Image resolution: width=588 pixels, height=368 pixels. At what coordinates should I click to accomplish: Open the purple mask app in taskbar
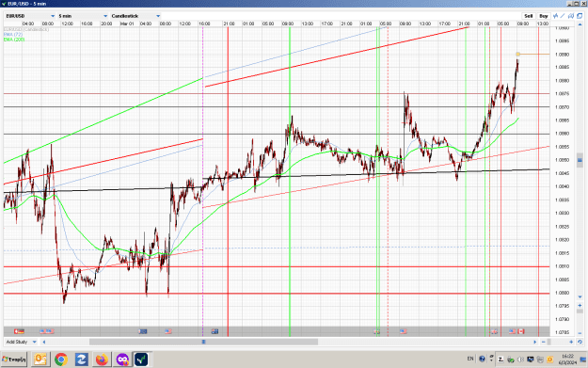122,359
